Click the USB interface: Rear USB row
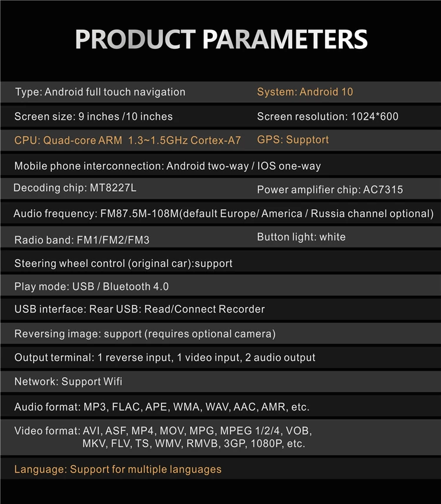 click(139, 309)
